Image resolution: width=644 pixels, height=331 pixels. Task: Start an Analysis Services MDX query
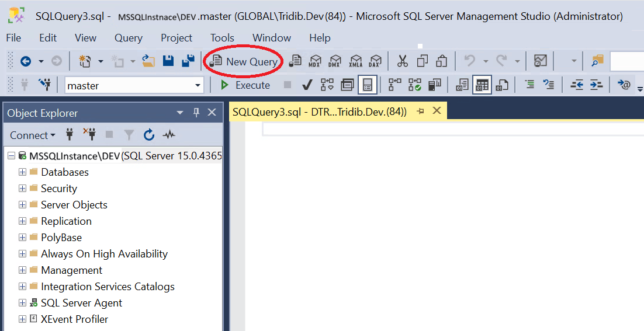coord(314,61)
